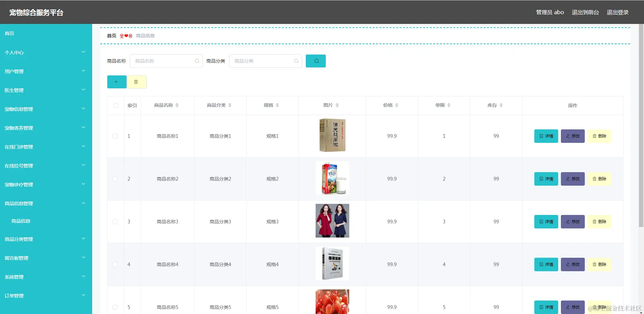Sort table by 规格 column arrows
The image size is (644, 314).
277,105
